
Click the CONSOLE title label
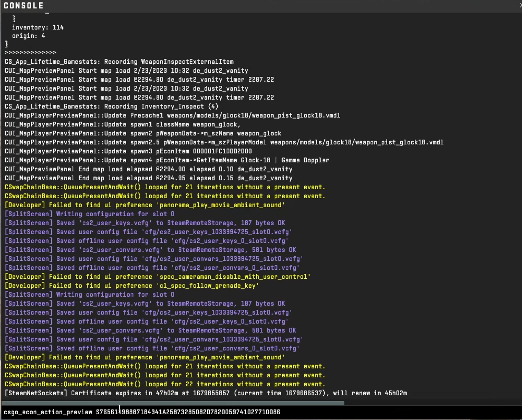[x=24, y=6]
